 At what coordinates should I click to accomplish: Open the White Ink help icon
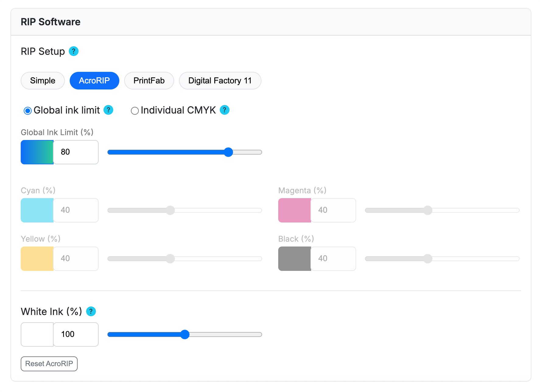click(x=90, y=311)
